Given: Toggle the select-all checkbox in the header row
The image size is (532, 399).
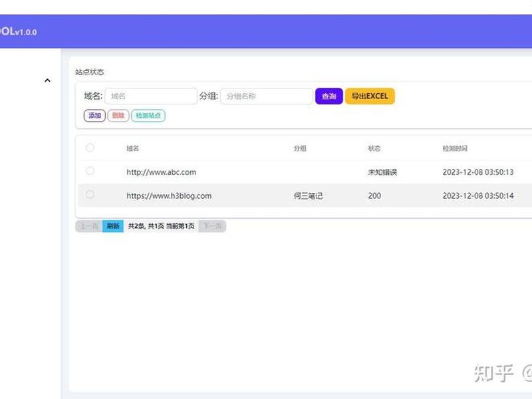Looking at the screenshot, I should (90, 148).
